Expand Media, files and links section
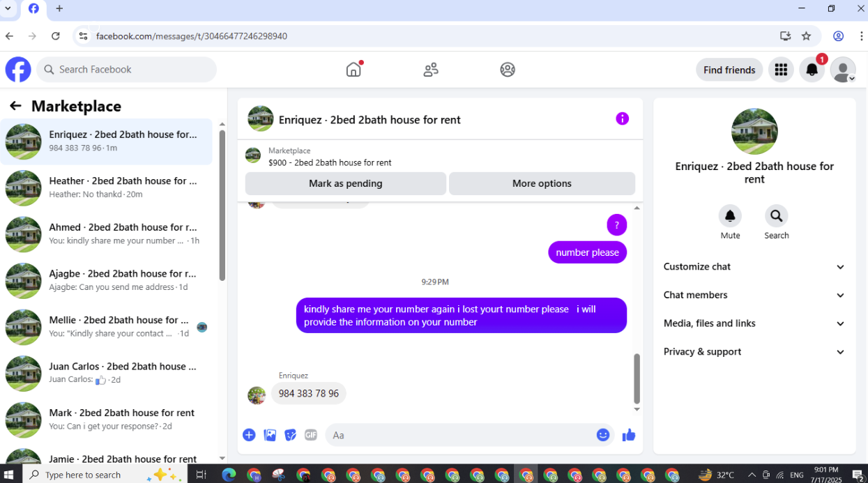Viewport: 868px width, 483px height. 754,323
